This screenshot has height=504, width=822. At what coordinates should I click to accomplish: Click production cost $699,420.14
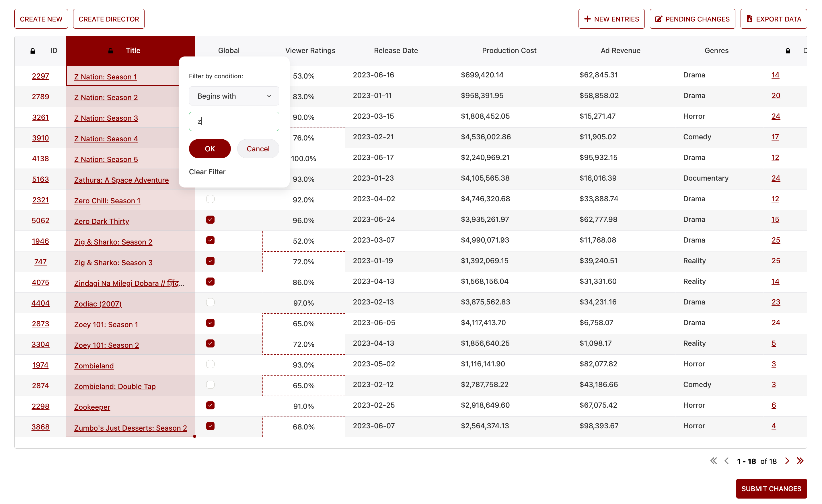482,75
